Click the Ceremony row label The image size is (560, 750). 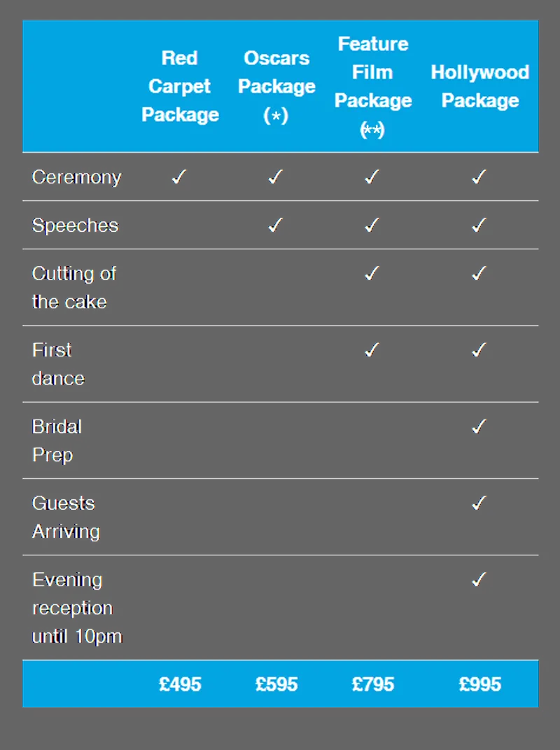(76, 177)
